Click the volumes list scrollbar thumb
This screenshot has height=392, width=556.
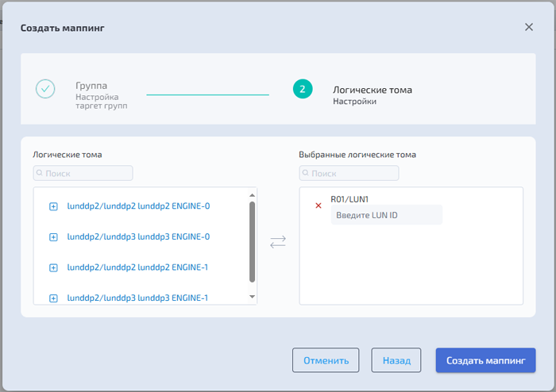252,242
